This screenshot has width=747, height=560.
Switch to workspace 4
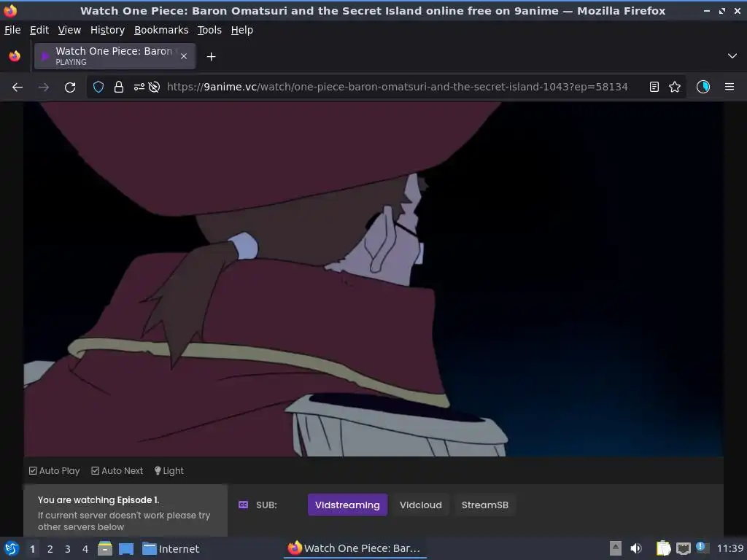pyautogui.click(x=85, y=549)
